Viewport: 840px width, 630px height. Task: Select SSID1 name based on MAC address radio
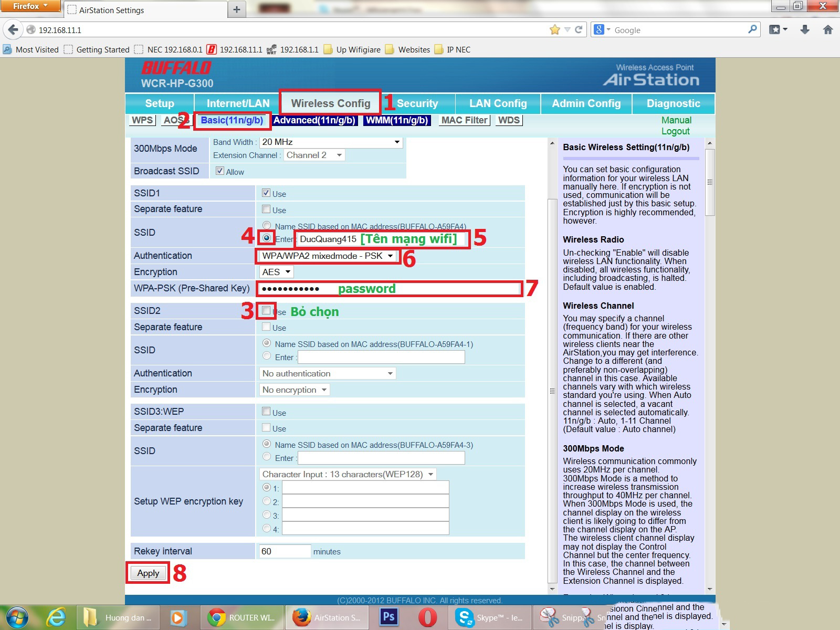pyautogui.click(x=267, y=226)
